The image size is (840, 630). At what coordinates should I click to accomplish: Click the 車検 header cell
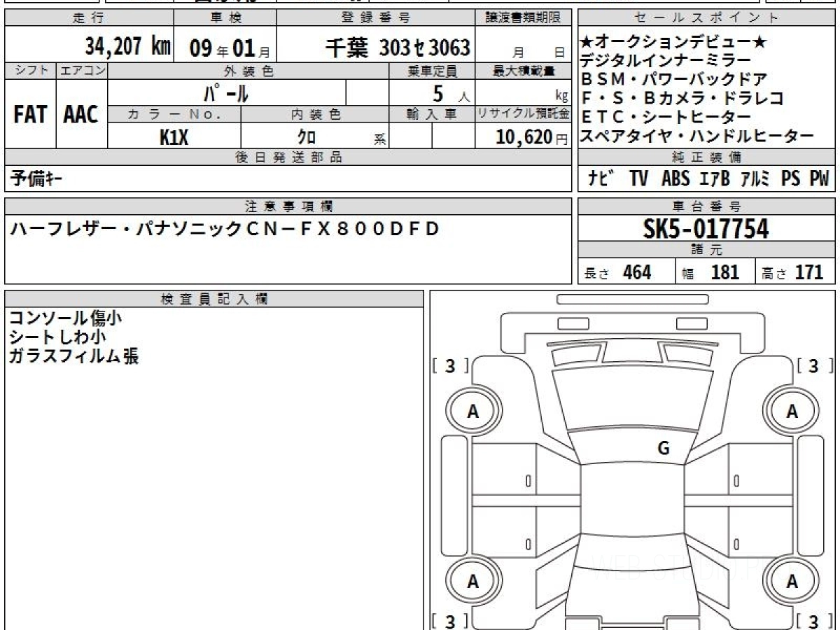pos(225,18)
